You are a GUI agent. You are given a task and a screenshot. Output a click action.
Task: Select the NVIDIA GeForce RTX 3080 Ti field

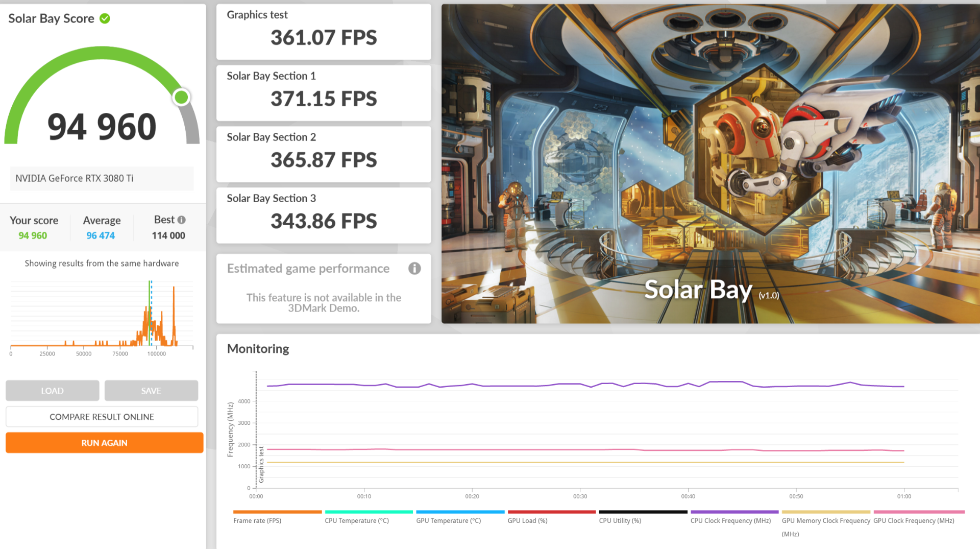tap(102, 178)
